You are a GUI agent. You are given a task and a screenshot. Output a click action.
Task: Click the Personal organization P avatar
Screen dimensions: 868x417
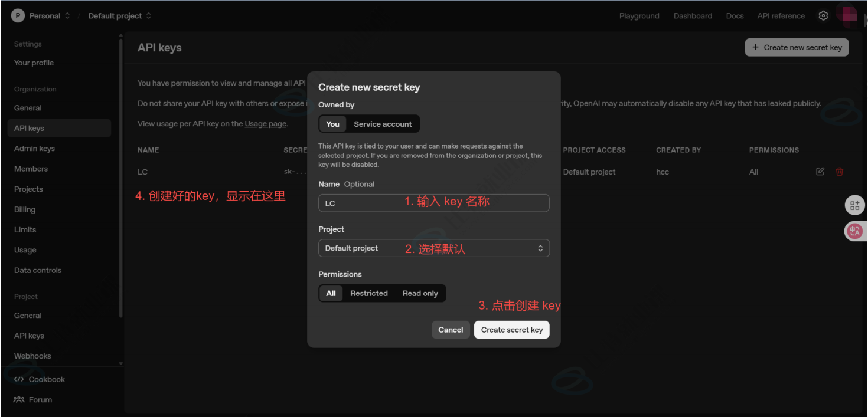(18, 16)
